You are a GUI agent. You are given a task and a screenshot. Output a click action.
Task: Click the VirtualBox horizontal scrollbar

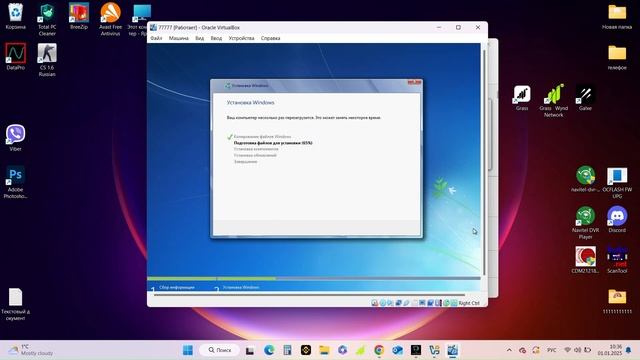[x=309, y=294]
